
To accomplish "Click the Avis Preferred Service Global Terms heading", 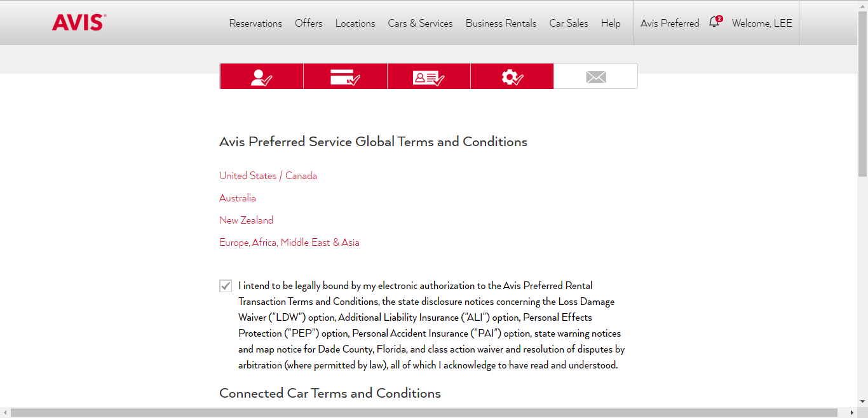I will click(374, 142).
